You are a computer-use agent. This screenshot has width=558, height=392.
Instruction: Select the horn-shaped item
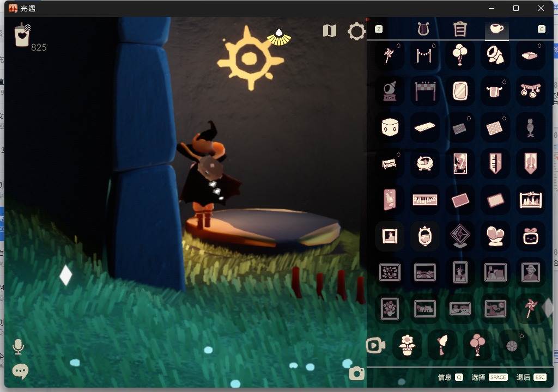coord(495,55)
